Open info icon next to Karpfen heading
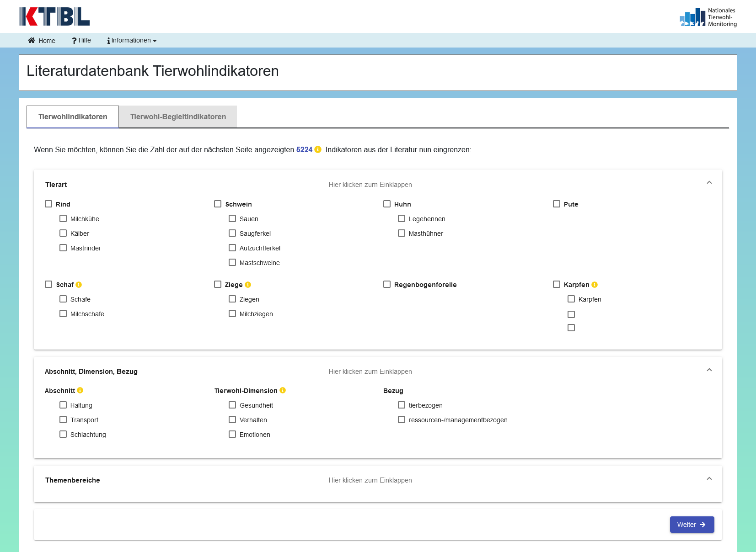The image size is (756, 552). pos(595,285)
